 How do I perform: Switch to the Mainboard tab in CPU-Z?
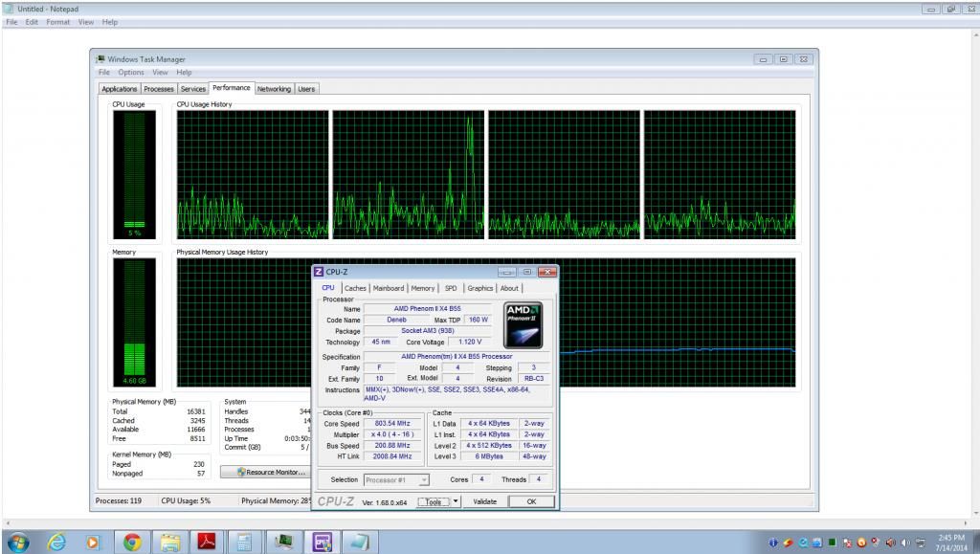pyautogui.click(x=389, y=288)
